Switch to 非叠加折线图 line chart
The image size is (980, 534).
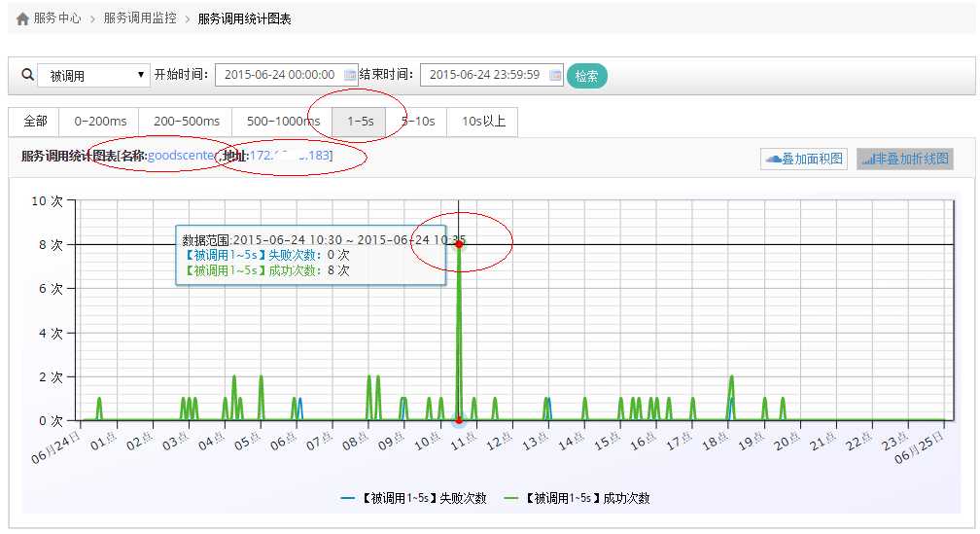pyautogui.click(x=905, y=159)
